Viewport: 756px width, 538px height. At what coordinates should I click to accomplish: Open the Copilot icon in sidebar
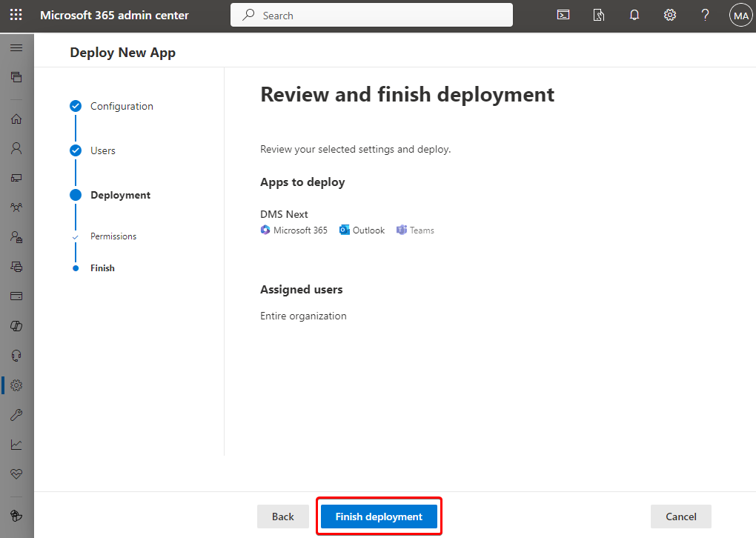16,326
